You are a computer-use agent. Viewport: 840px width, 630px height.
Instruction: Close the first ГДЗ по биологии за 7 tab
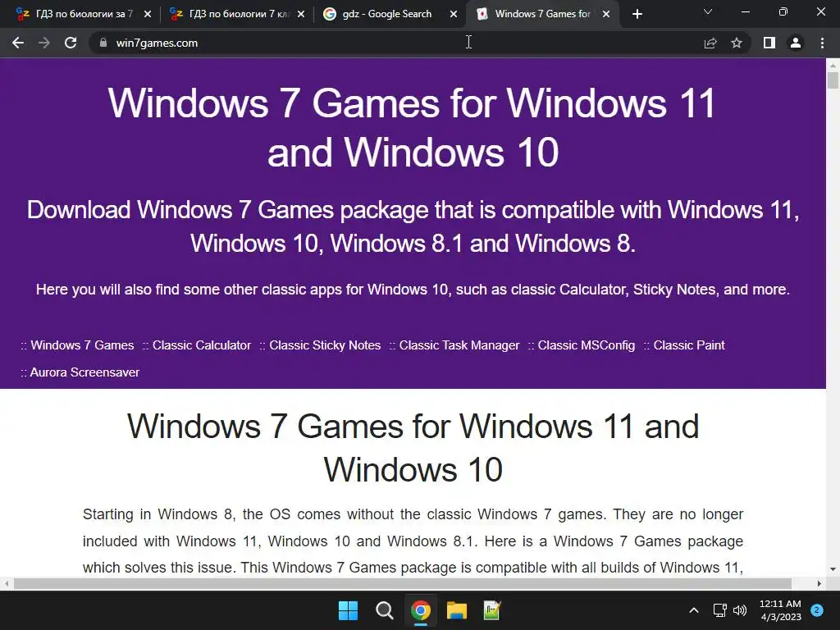click(148, 14)
